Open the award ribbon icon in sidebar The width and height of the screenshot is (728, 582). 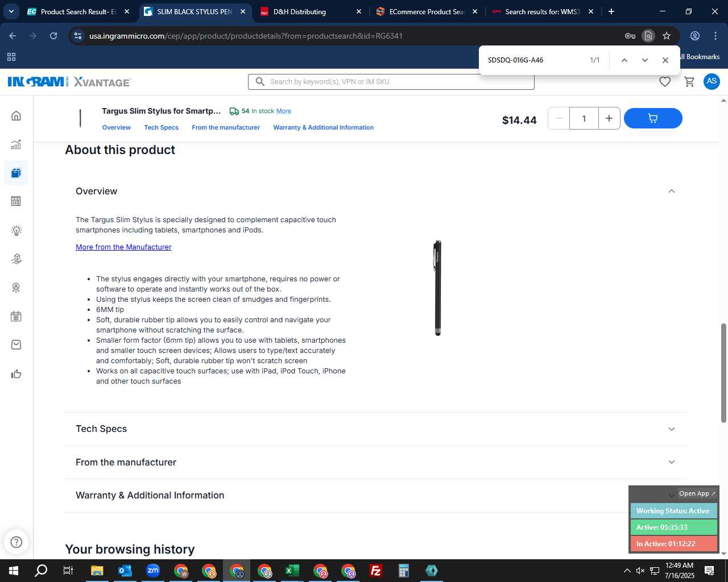tap(16, 288)
